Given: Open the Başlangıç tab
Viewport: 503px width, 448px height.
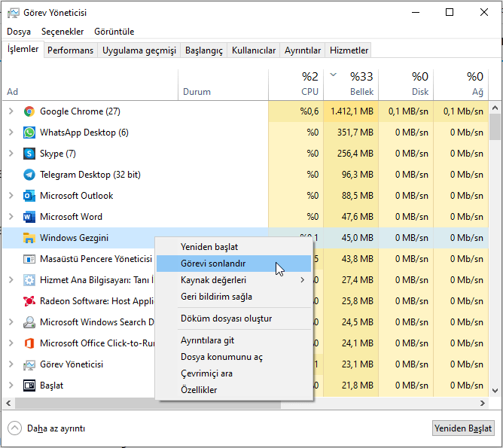Looking at the screenshot, I should [204, 50].
